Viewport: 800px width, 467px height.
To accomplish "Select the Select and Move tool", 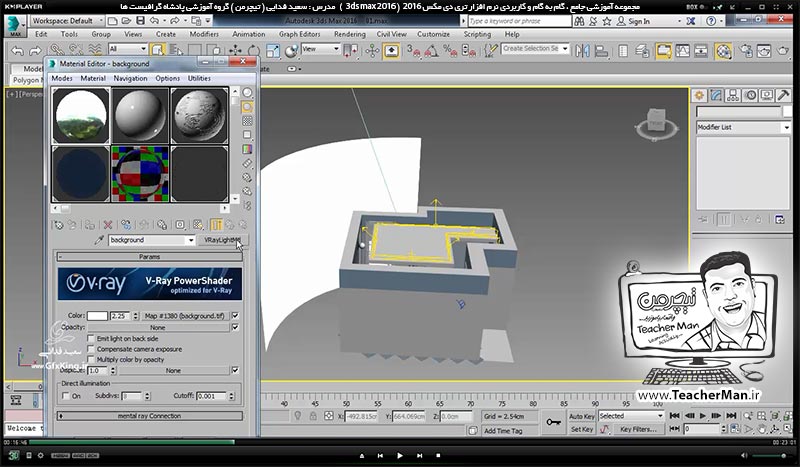I will (x=235, y=51).
